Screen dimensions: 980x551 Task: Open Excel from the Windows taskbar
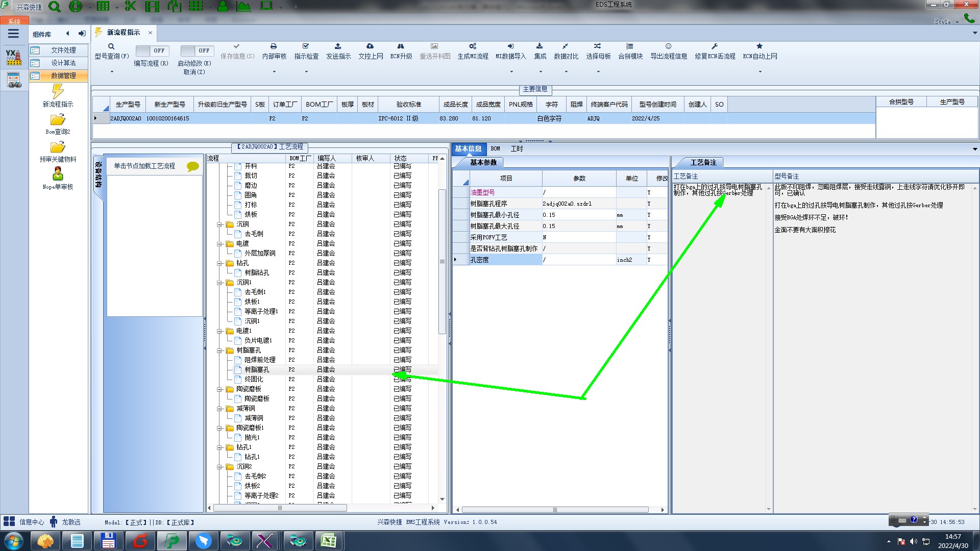(x=328, y=541)
